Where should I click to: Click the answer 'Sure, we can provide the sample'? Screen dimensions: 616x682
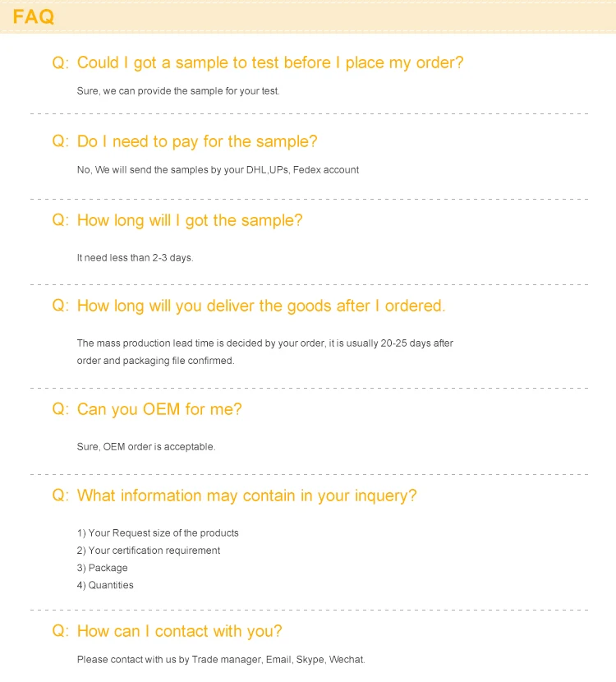(178, 90)
